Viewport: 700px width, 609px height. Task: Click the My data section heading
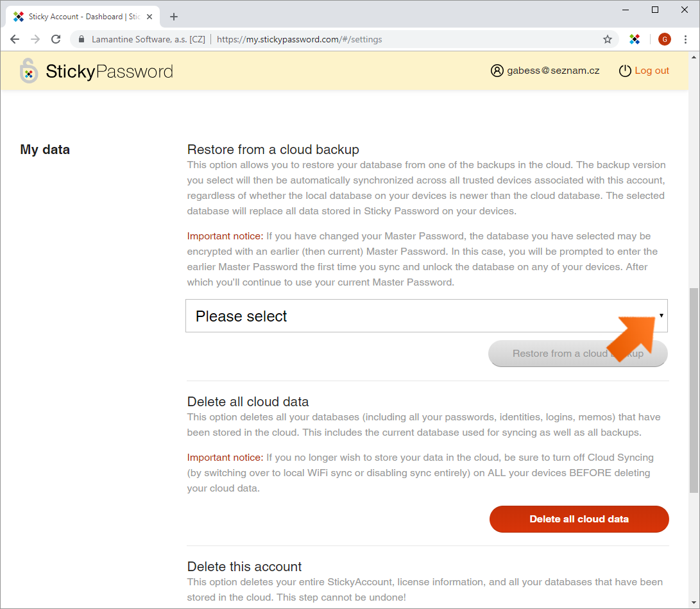45,150
